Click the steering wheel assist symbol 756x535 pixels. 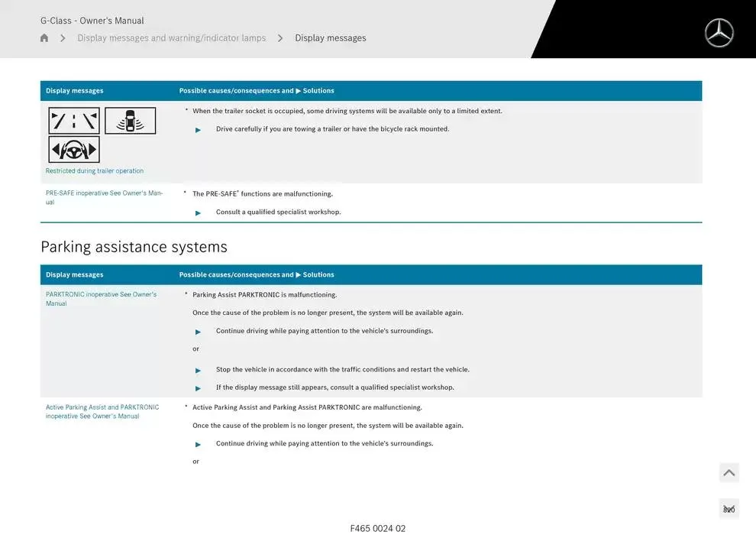pyautogui.click(x=74, y=149)
